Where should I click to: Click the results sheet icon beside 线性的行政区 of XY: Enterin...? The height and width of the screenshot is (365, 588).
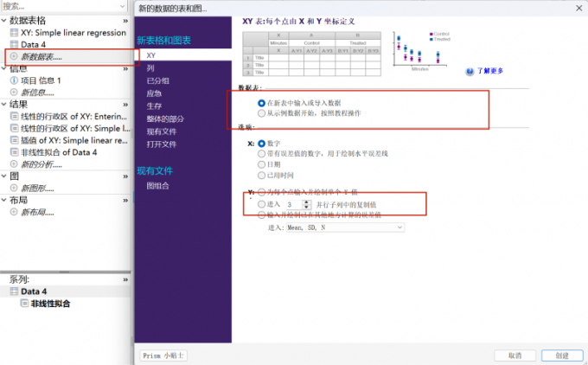coord(14,116)
